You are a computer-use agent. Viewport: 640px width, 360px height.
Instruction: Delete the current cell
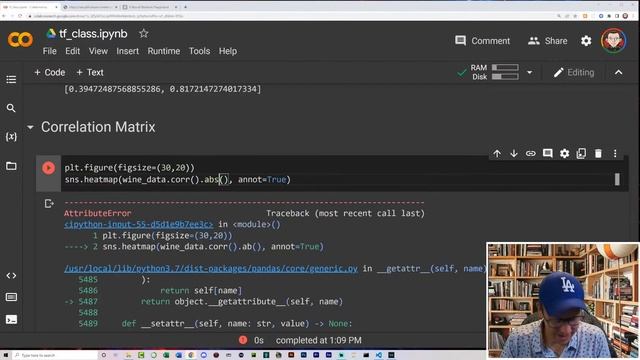point(598,153)
